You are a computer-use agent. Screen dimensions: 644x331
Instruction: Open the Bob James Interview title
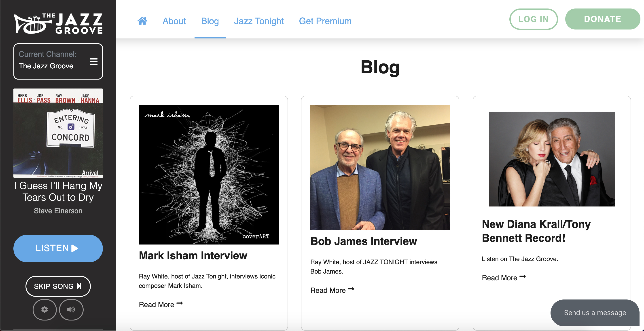coord(364,241)
